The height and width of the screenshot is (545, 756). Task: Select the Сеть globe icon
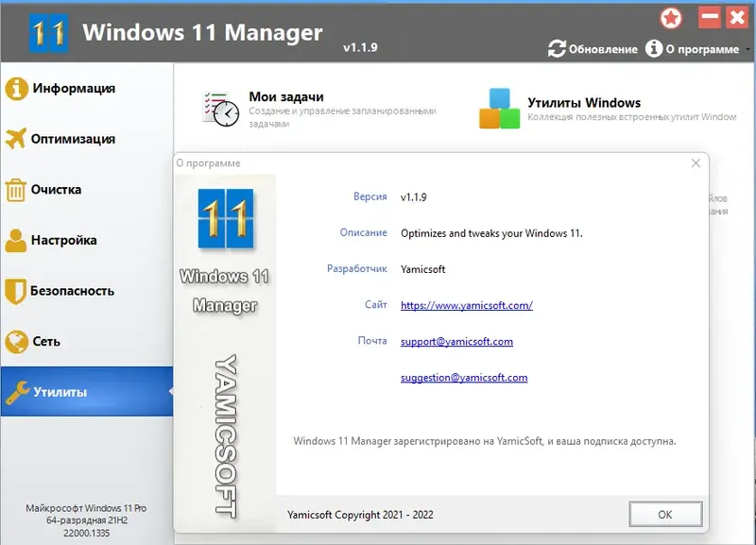19,342
